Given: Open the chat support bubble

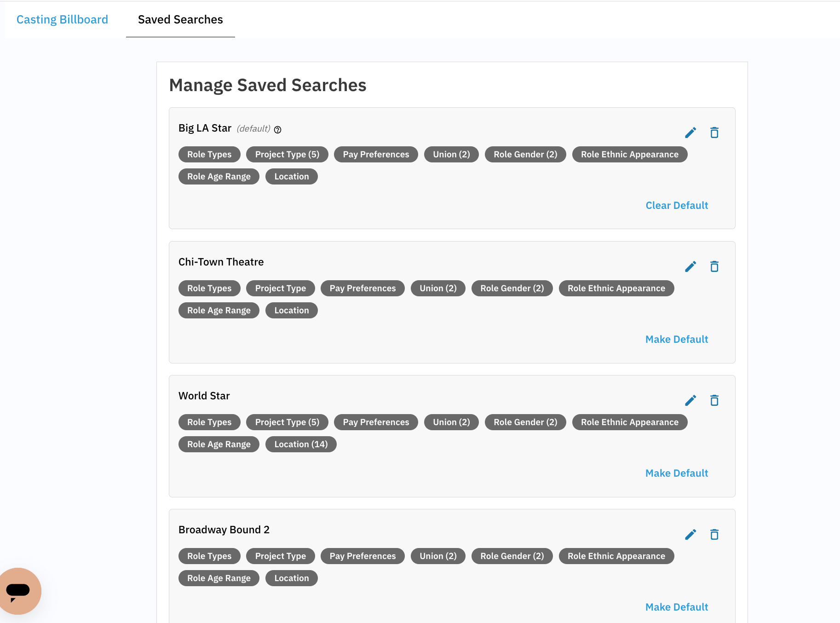Looking at the screenshot, I should coord(20,591).
